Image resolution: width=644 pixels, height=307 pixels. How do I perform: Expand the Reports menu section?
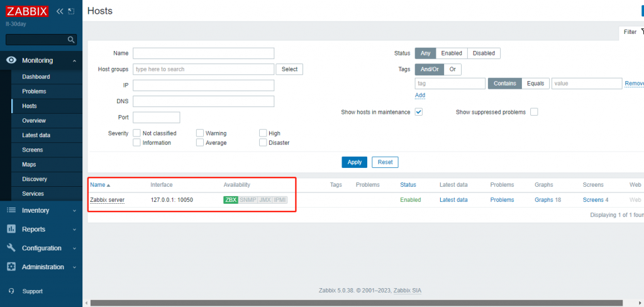[x=74, y=230]
